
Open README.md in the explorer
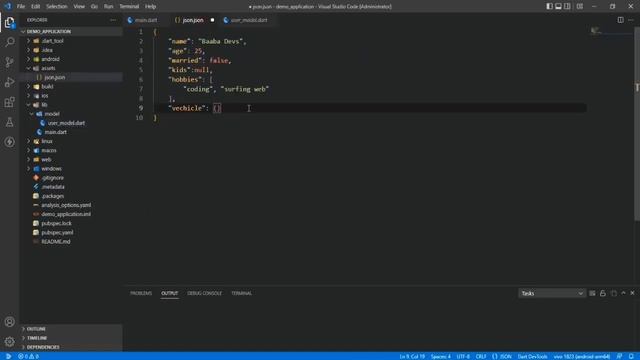71,242
